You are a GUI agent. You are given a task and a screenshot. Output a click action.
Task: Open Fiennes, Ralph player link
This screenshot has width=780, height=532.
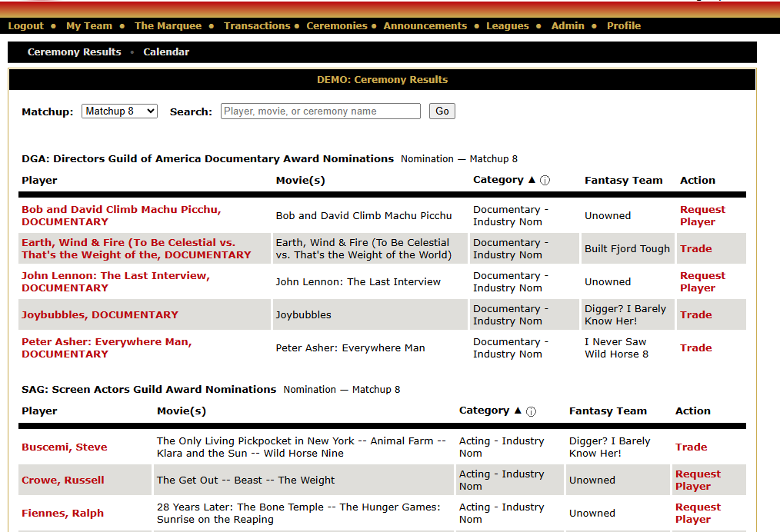[x=62, y=513]
